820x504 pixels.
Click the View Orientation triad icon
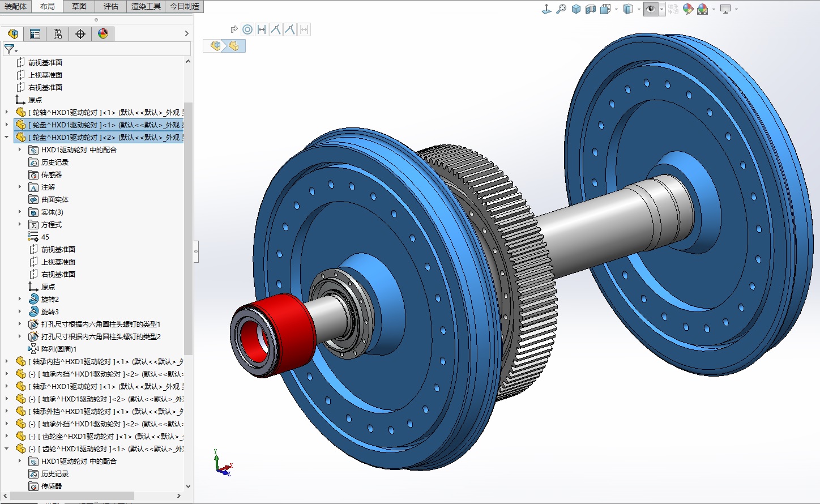coord(546,9)
